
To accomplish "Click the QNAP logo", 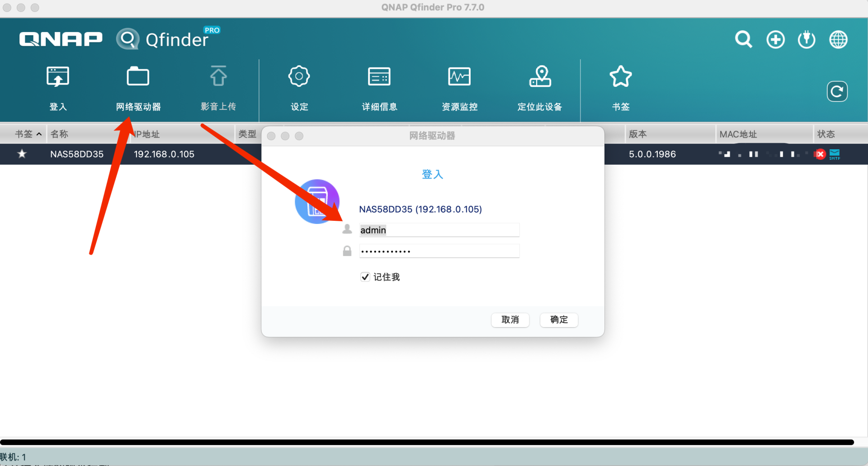I will 61,39.
